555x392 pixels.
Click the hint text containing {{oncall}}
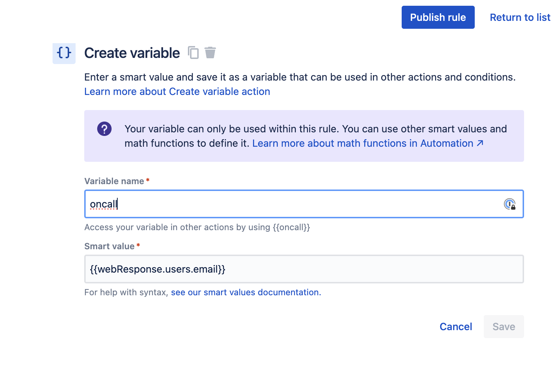click(x=197, y=227)
